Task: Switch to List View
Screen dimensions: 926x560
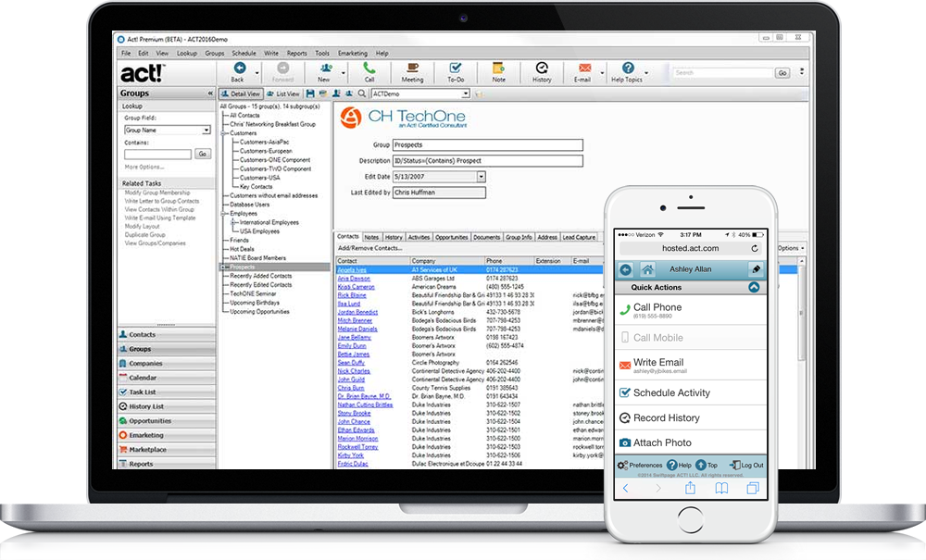Action: 282,93
